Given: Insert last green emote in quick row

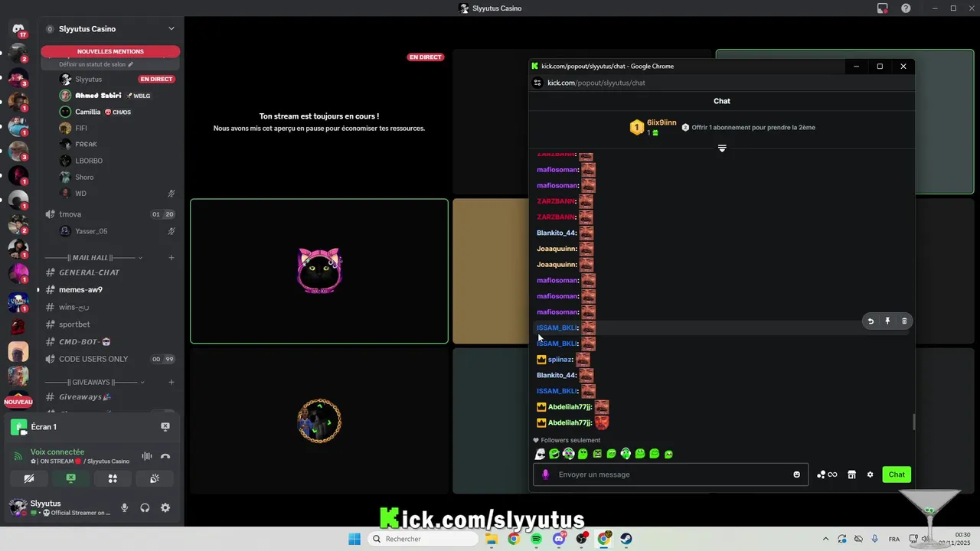Looking at the screenshot, I should 668,454.
